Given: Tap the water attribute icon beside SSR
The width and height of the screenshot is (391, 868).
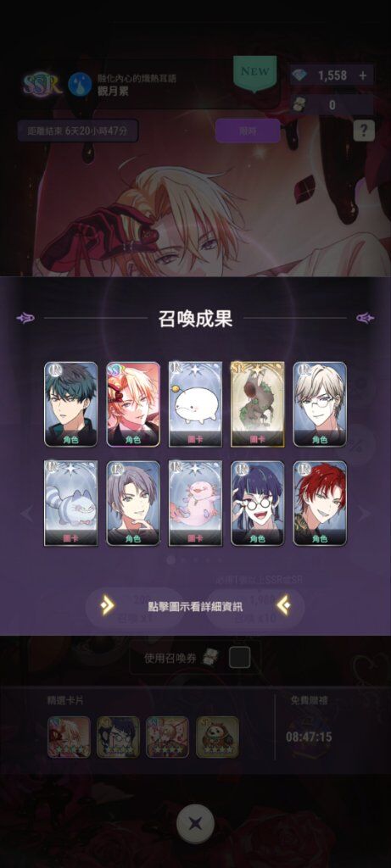Looking at the screenshot, I should (80, 85).
